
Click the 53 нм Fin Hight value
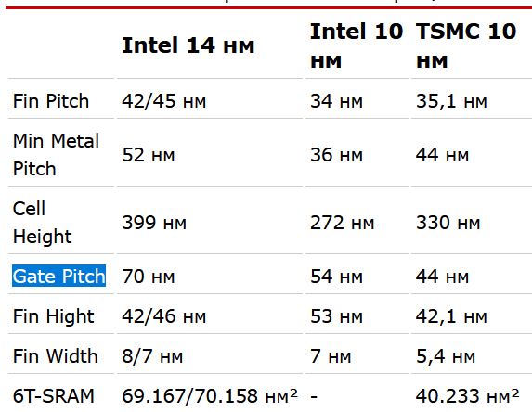coord(336,316)
